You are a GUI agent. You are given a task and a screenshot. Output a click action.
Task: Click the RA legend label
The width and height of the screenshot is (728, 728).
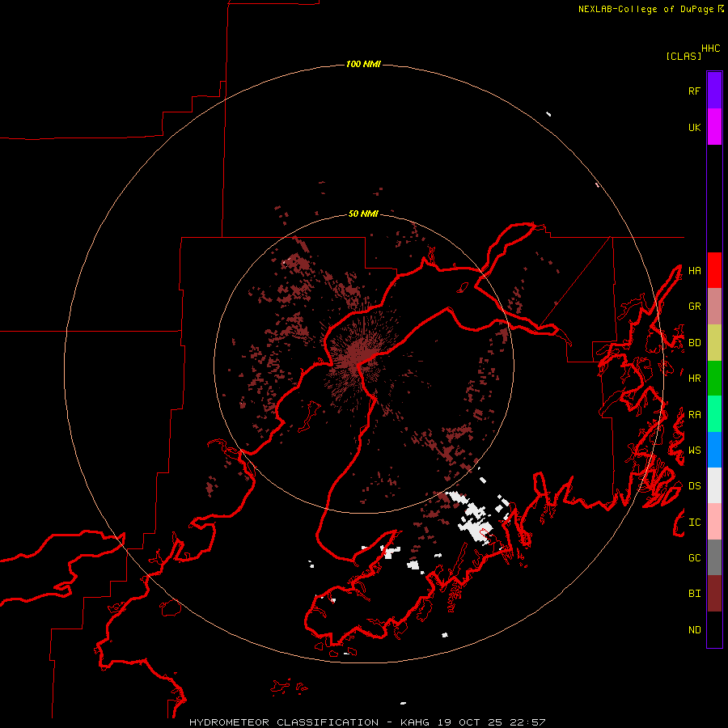click(x=694, y=415)
